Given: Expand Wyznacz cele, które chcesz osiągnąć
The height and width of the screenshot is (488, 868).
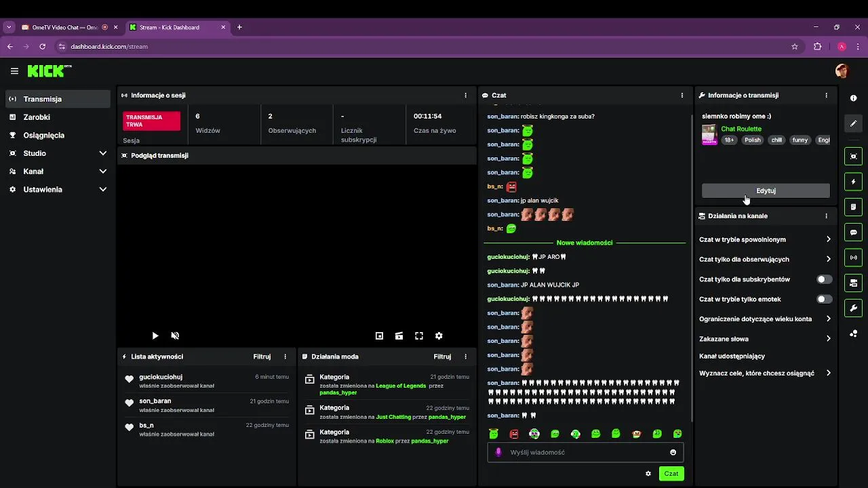Looking at the screenshot, I should click(x=765, y=373).
